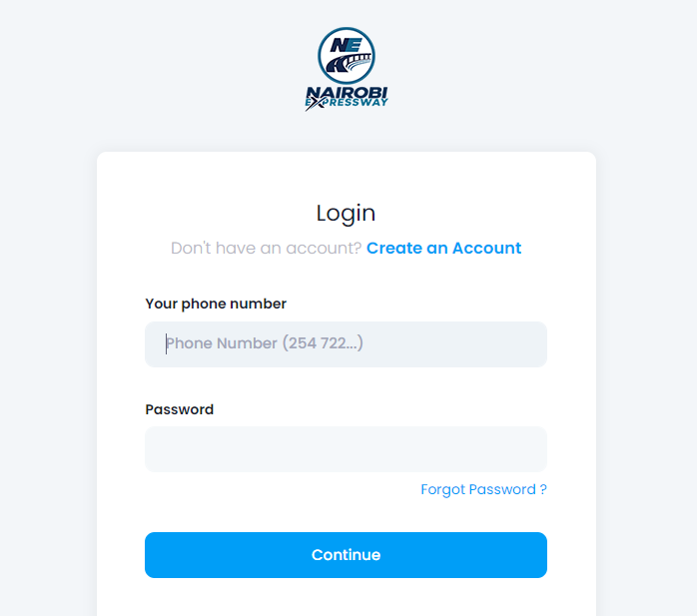Click the word "EXPRESSWAY" in the logo
The image size is (697, 616).
pyautogui.click(x=347, y=103)
